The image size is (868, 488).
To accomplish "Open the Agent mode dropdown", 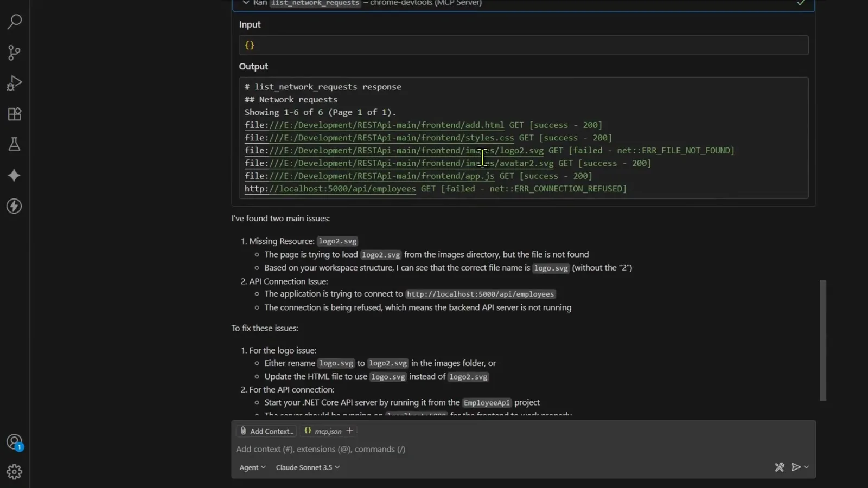I will 253,467.
